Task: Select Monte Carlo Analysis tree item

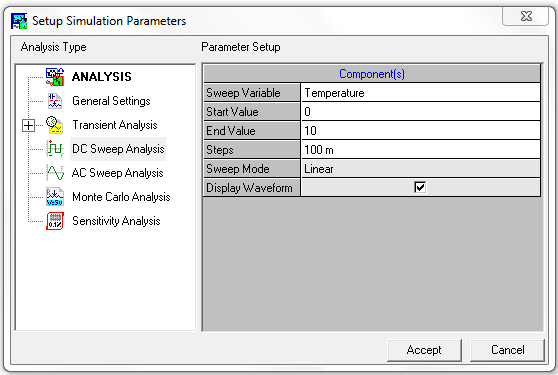Action: (x=121, y=197)
